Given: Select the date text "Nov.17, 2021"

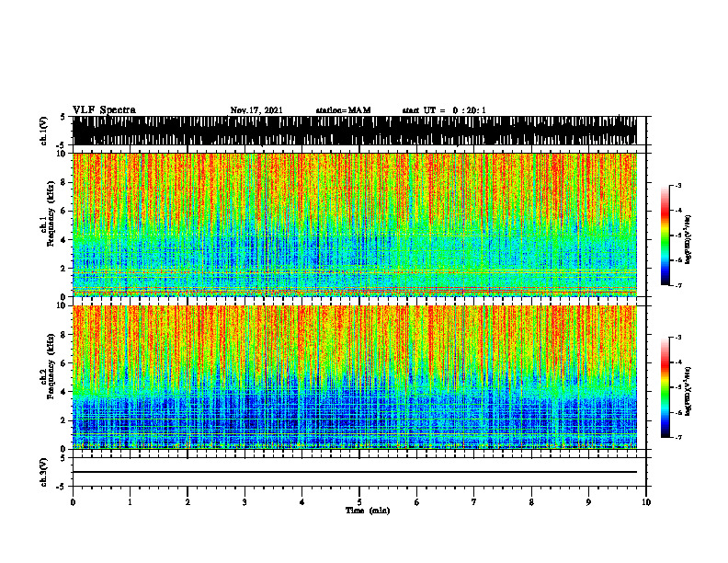Looking at the screenshot, I should pos(256,110).
